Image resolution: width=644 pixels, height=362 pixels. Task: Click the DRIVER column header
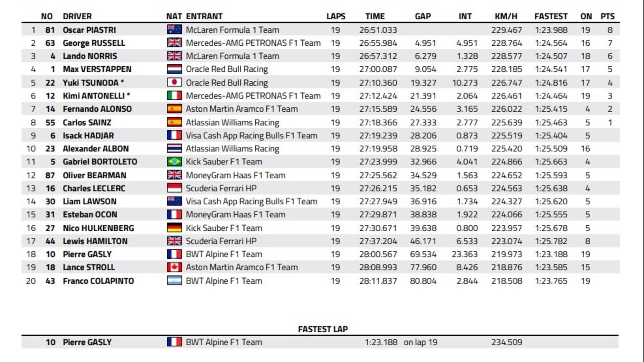point(77,16)
